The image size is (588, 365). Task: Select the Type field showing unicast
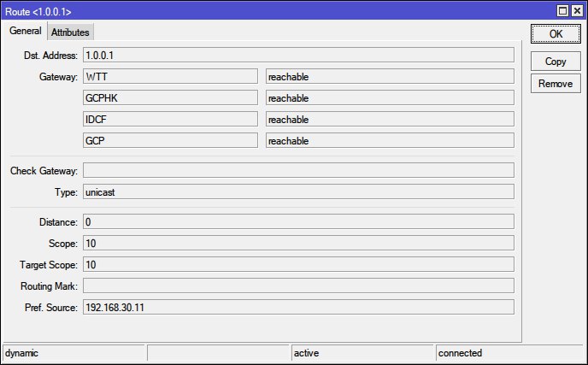[297, 191]
